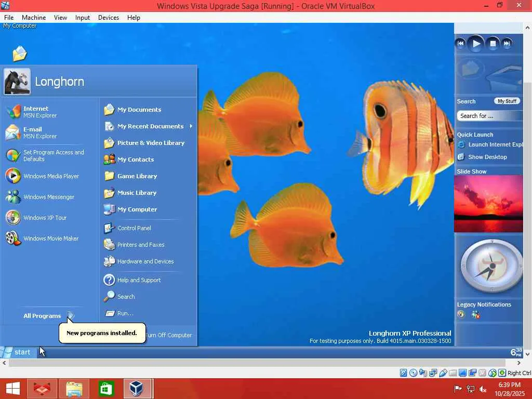This screenshot has height=399, width=532.
Task: Unmute host volume tray icon
Action: [x=483, y=389]
